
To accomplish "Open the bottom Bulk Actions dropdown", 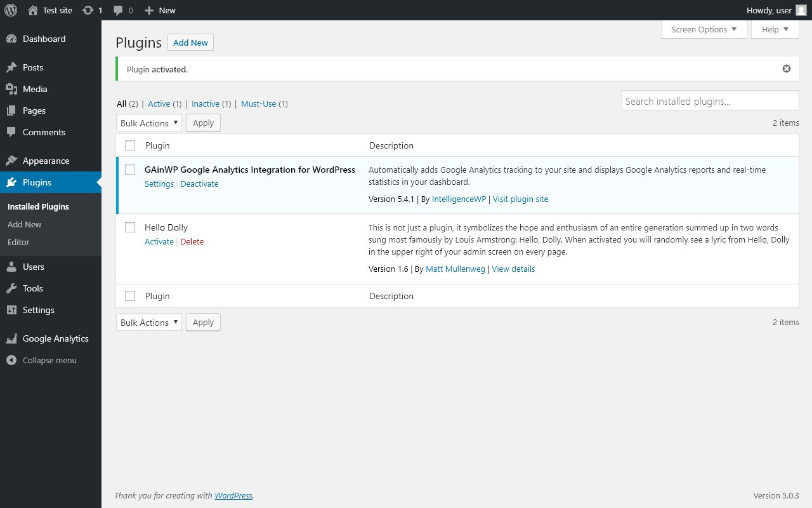I will point(149,322).
